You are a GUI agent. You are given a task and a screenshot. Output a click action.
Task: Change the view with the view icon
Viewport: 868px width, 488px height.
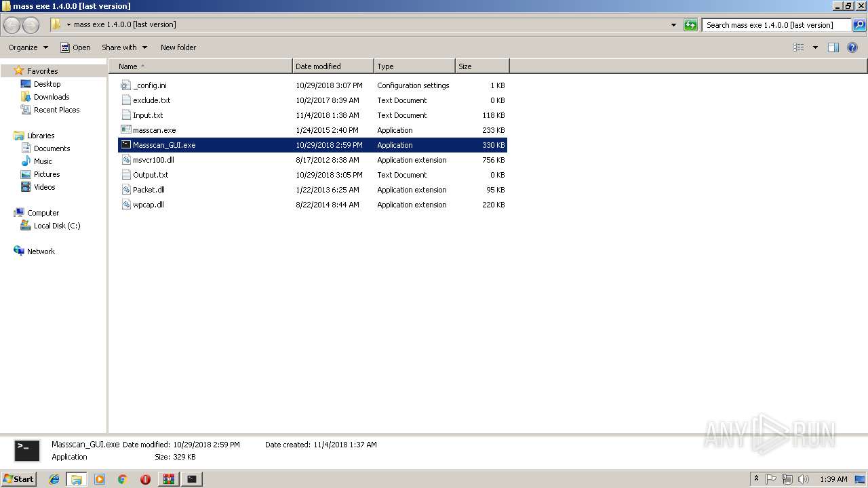(x=799, y=47)
